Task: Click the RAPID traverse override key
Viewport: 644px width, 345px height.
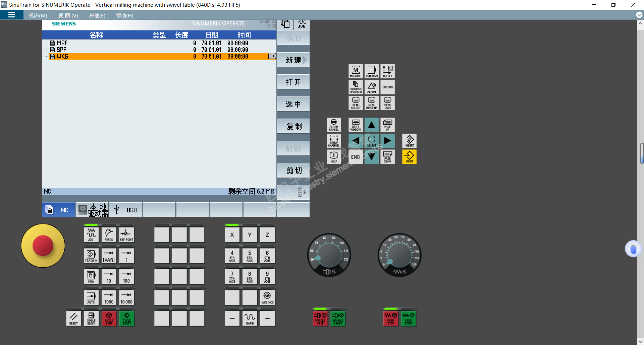Action: click(250, 319)
